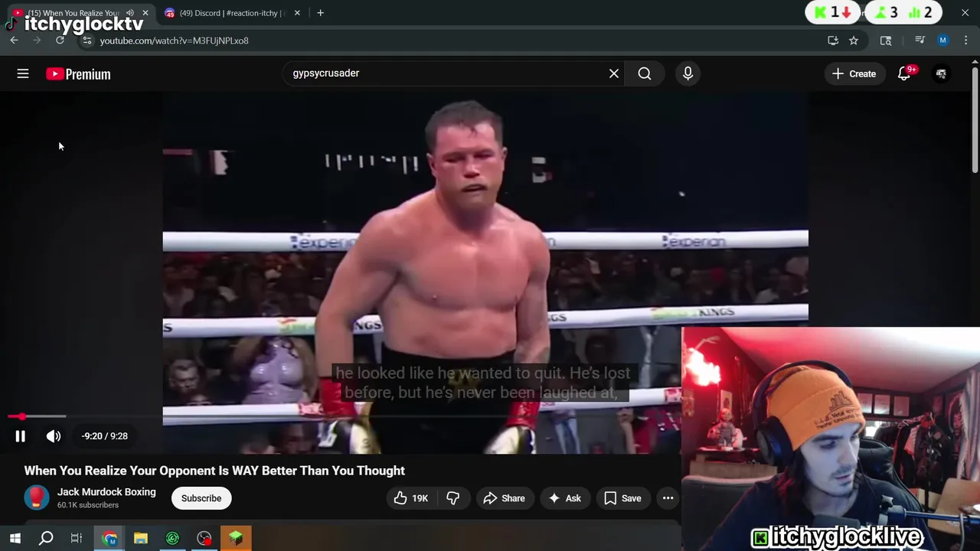Share the video

(x=505, y=498)
